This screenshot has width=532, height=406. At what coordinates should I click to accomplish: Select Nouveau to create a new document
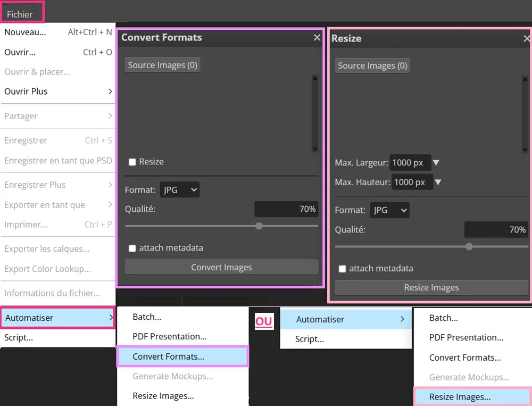[x=24, y=32]
